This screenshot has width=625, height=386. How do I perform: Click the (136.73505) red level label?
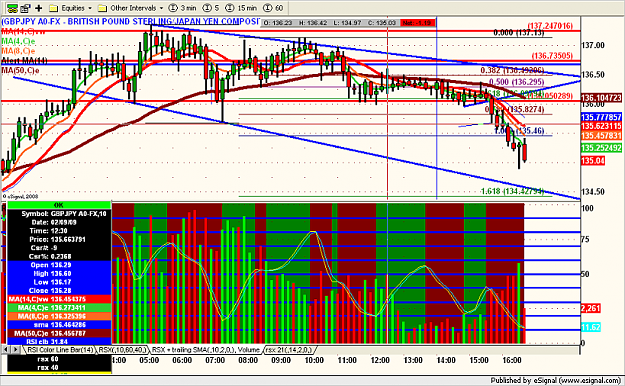pyautogui.click(x=552, y=55)
